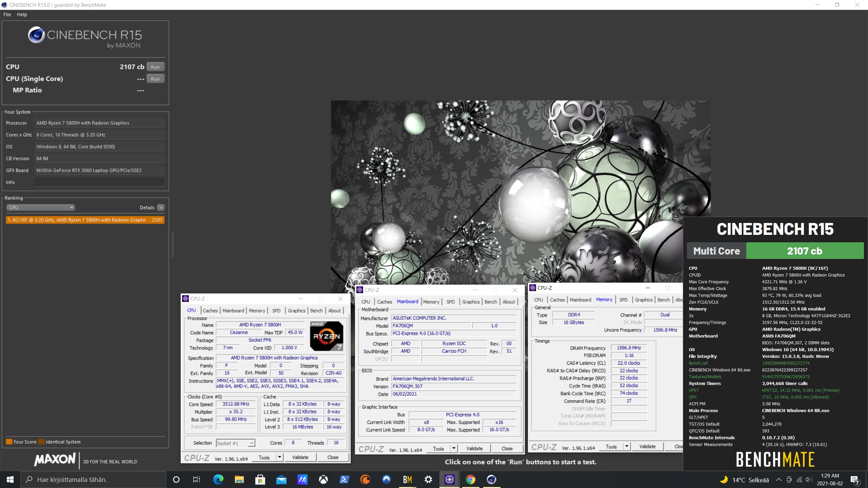
Task: Open the Ranking CPU dropdown
Action: click(x=41, y=207)
